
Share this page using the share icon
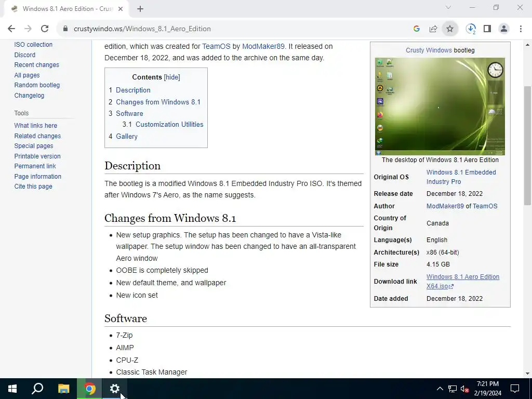433,29
